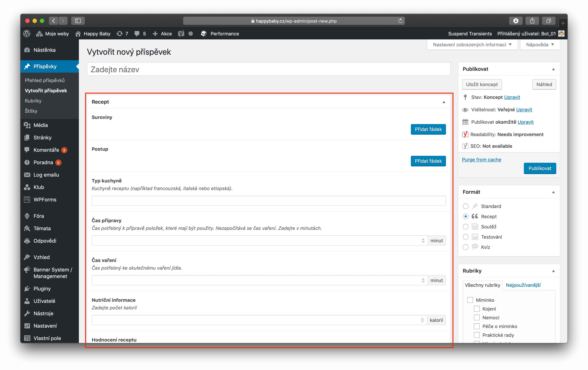588x370 pixels.
Task: Toggle the Safari sidebar icon
Action: click(x=78, y=21)
